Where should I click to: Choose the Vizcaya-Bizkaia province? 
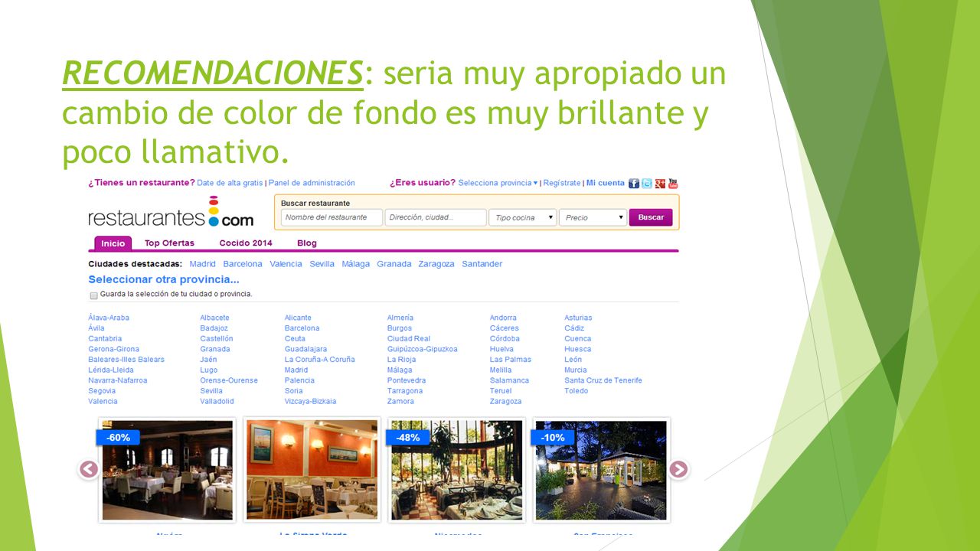[x=310, y=401]
